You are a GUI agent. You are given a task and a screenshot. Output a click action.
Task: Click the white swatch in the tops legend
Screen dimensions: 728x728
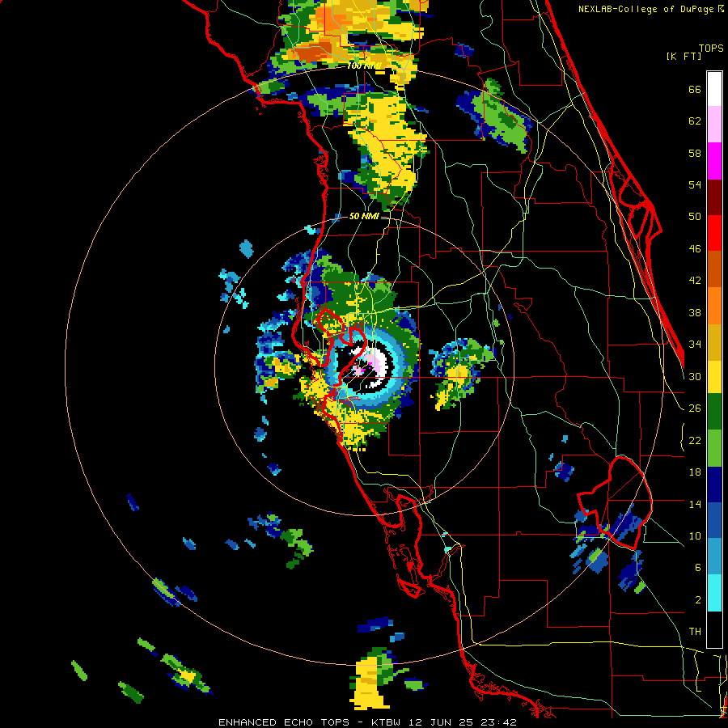pyautogui.click(x=714, y=89)
